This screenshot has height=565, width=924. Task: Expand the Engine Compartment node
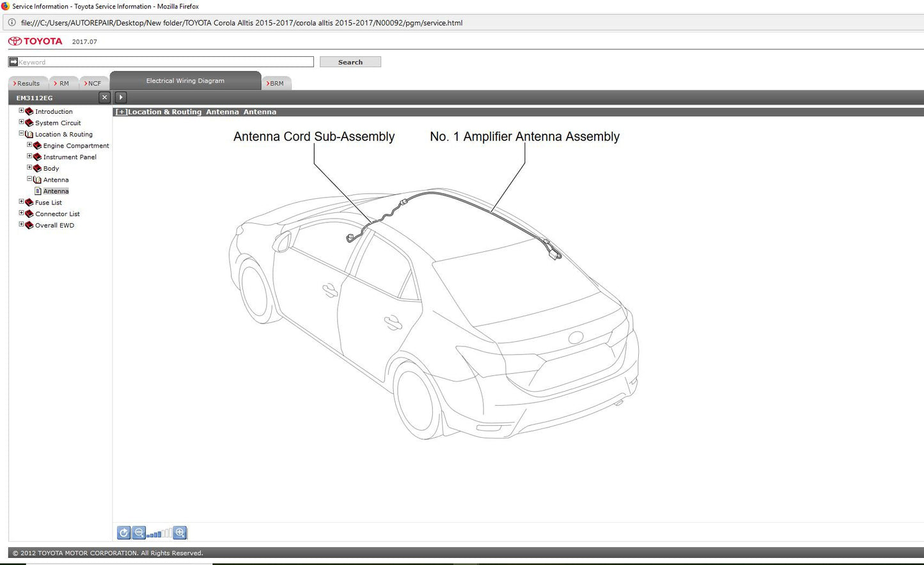29,144
